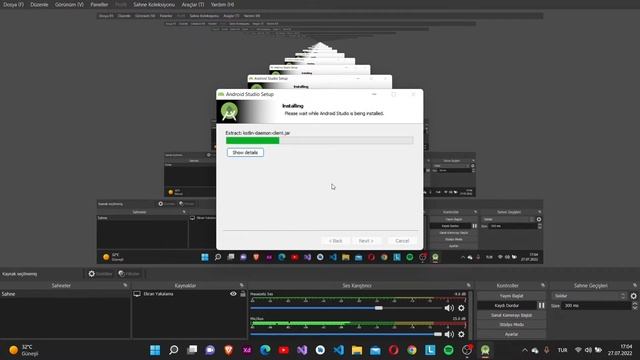The width and height of the screenshot is (640, 360).
Task: Open the Yardım menu in main menu bar
Action: tap(222, 4)
